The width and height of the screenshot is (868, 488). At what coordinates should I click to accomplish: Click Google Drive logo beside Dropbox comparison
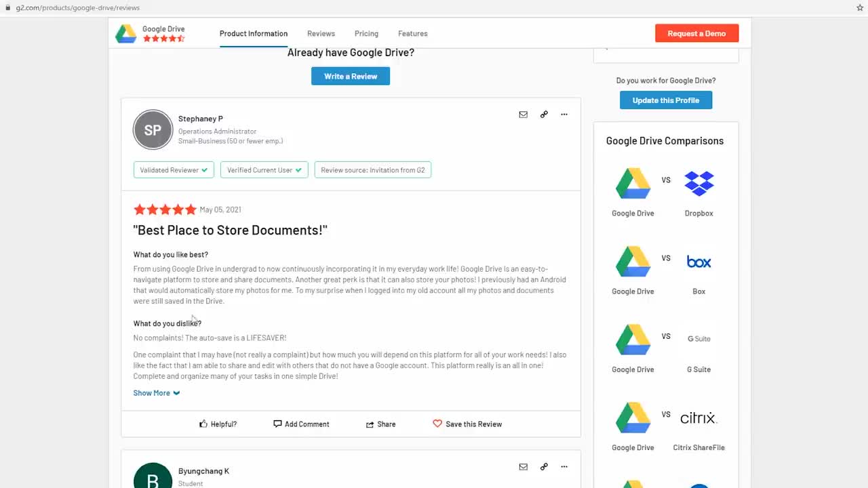[x=633, y=183]
